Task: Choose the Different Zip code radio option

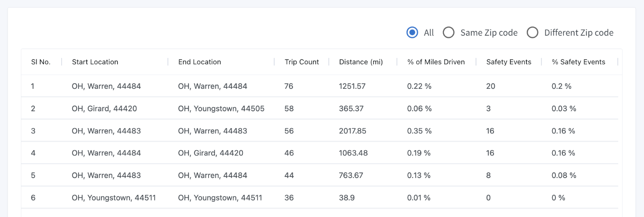Action: pyautogui.click(x=532, y=33)
